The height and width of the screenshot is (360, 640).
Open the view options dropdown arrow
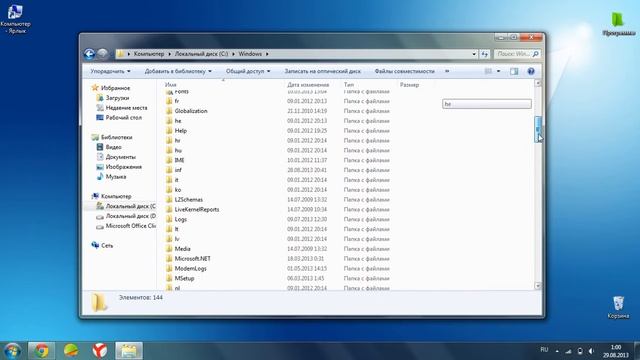[x=498, y=71]
